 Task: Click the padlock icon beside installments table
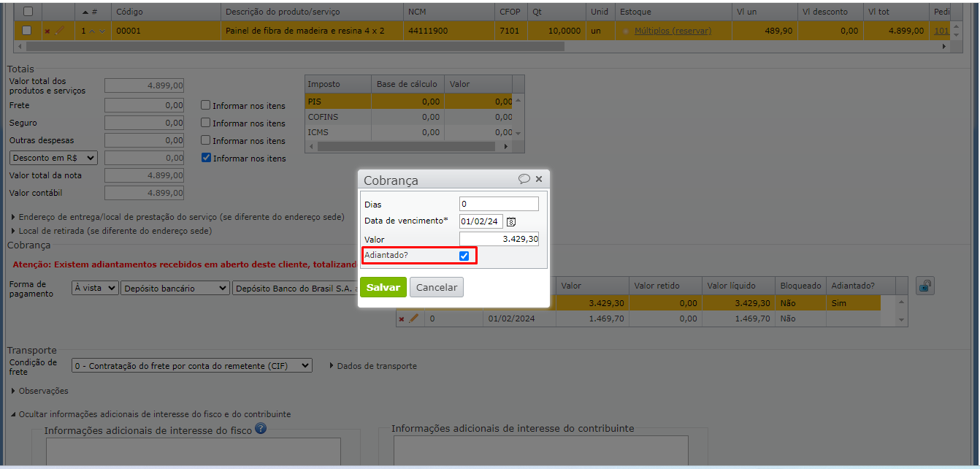point(925,286)
